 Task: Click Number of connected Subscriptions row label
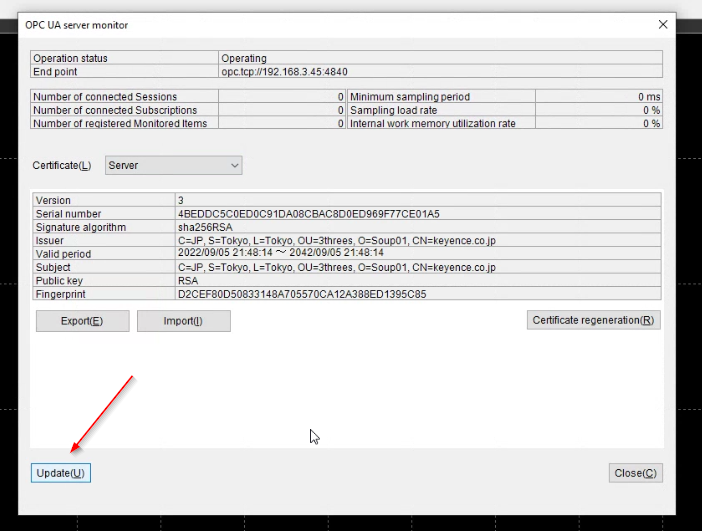tap(115, 110)
